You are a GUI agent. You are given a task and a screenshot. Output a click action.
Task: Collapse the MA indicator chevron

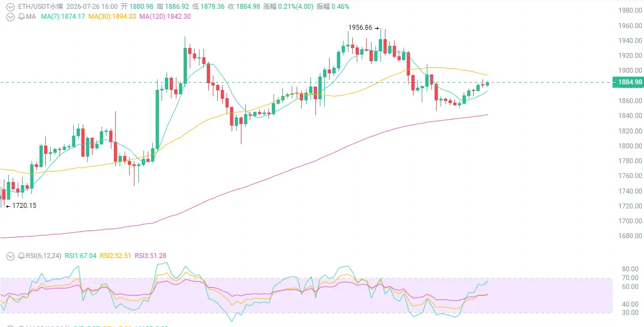[x=10, y=17]
